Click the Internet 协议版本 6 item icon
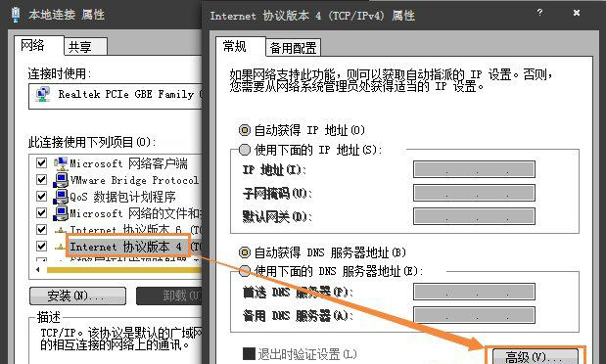This screenshot has height=364, width=606. click(60, 231)
